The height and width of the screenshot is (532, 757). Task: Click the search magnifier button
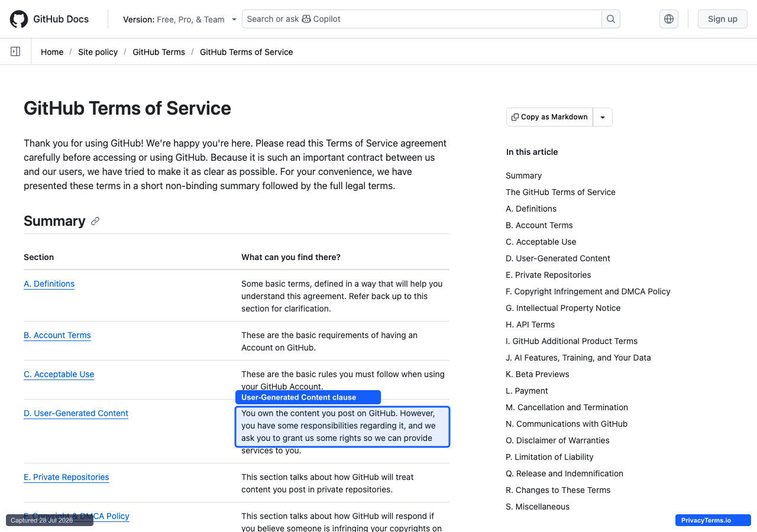click(611, 19)
